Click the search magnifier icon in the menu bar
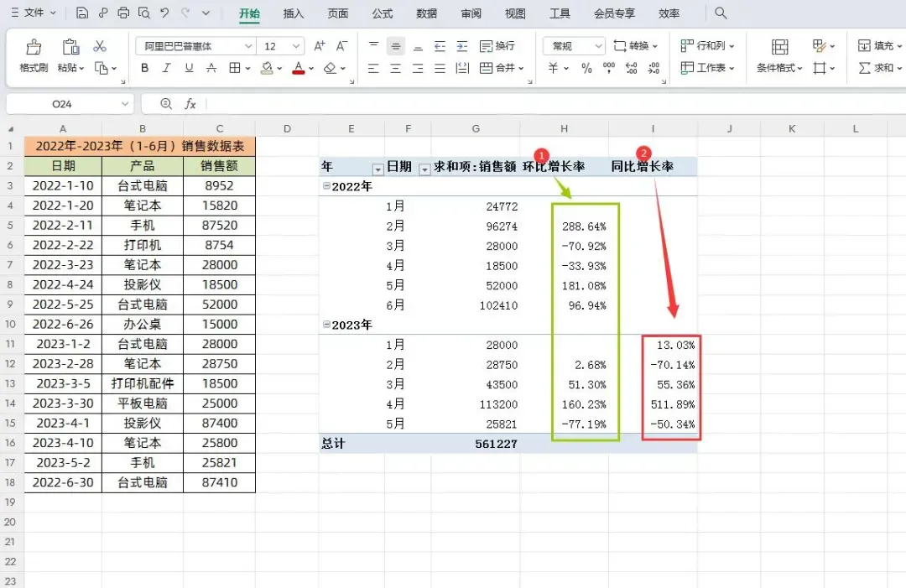 (721, 13)
